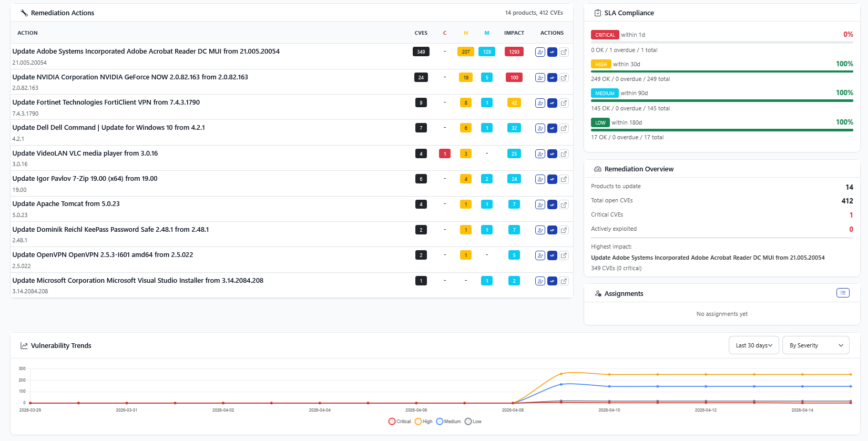Click 'No assignments yet' text
The image size is (868, 441).
pos(722,314)
